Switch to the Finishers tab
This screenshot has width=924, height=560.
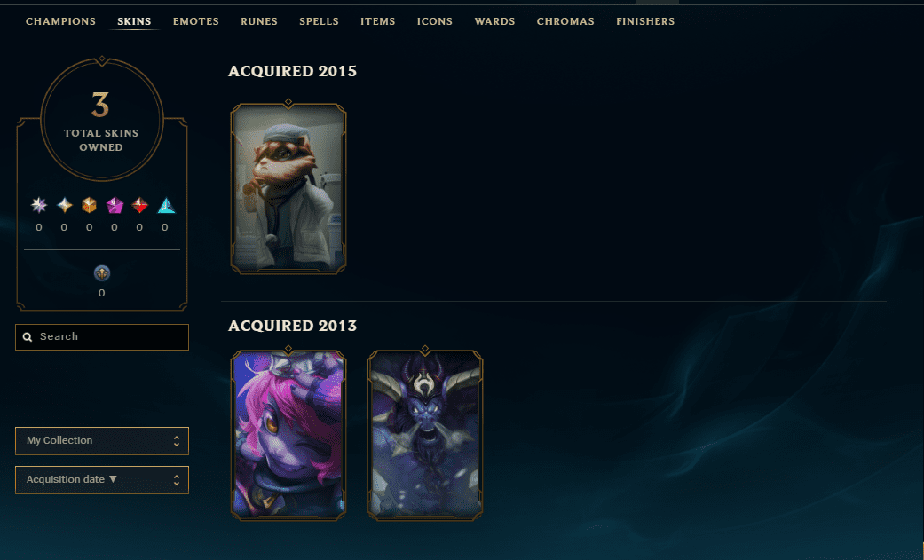(x=645, y=21)
